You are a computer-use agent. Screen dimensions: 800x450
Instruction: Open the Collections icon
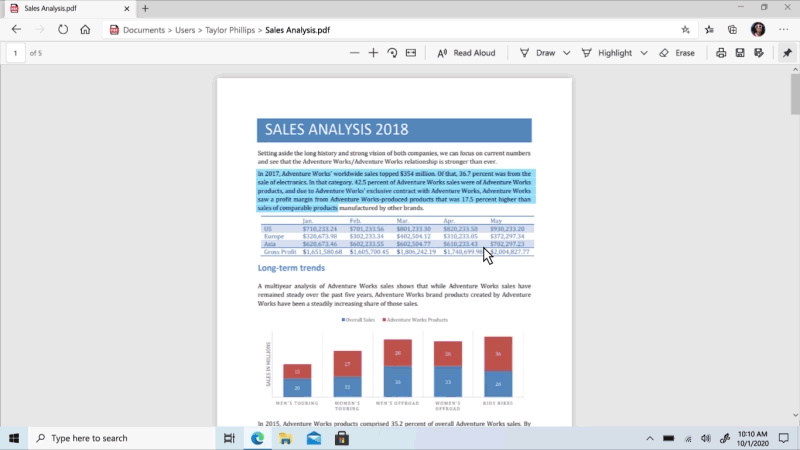coord(733,30)
